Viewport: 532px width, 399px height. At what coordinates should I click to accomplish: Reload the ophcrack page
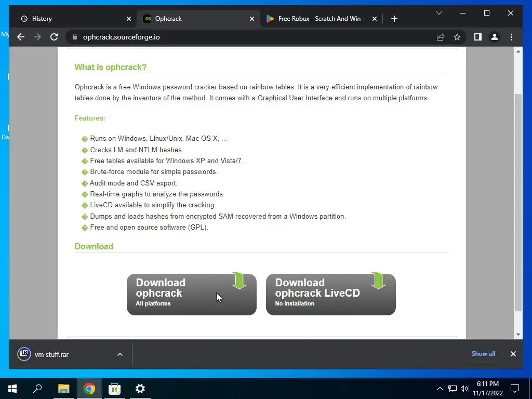[x=54, y=37]
